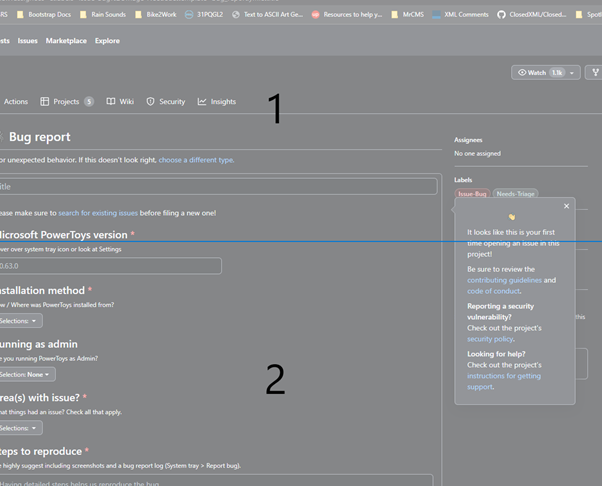Open Explore in GitHub header
The width and height of the screenshot is (602, 486).
107,41
